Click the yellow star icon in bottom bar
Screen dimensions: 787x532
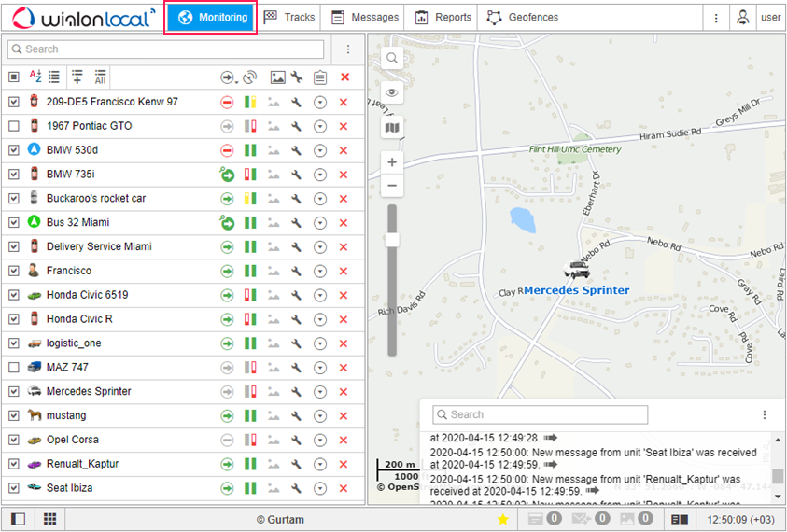click(x=502, y=519)
